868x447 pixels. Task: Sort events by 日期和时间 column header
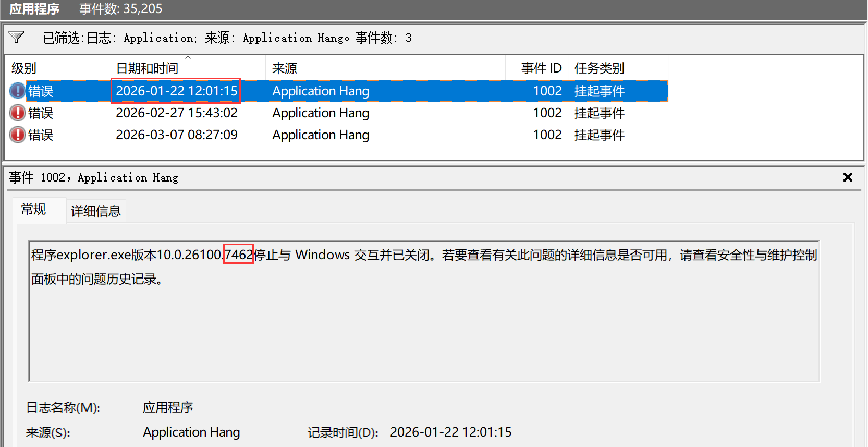click(x=147, y=68)
